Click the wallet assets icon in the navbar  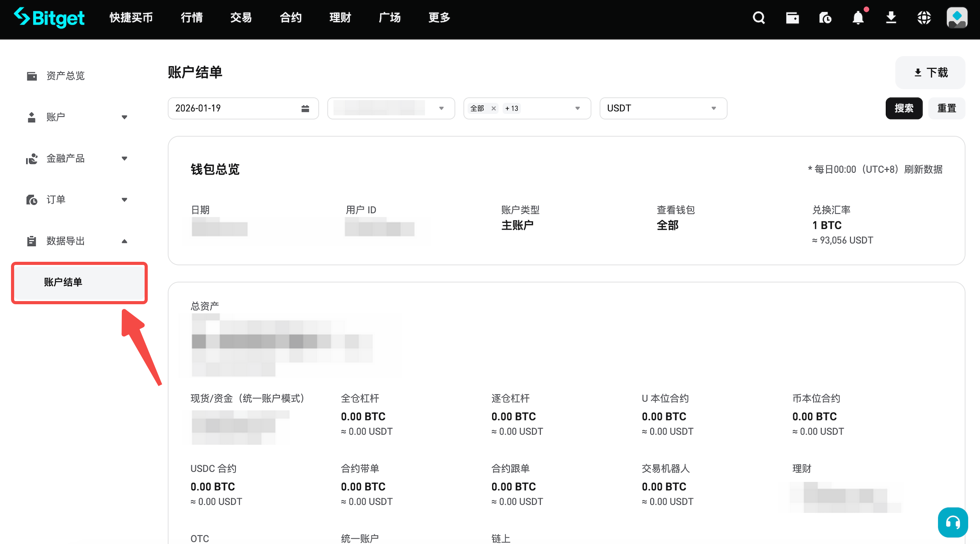click(793, 18)
